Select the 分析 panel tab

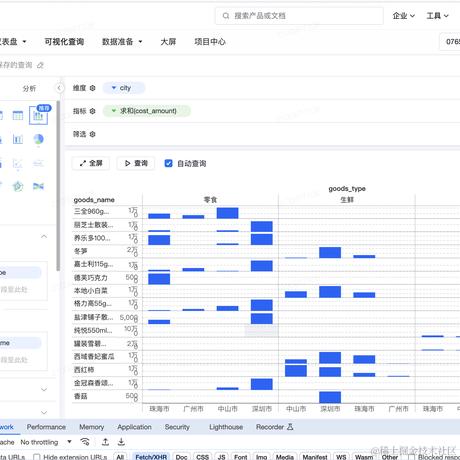pos(29,88)
